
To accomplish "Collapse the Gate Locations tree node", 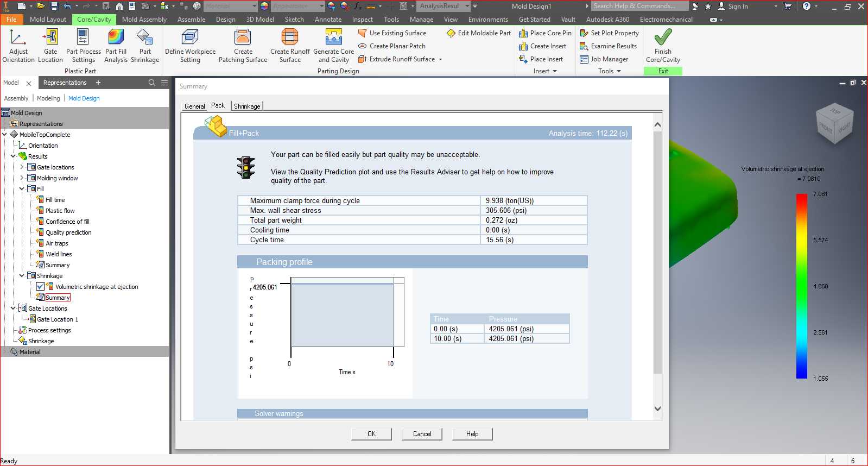I will pyautogui.click(x=14, y=308).
